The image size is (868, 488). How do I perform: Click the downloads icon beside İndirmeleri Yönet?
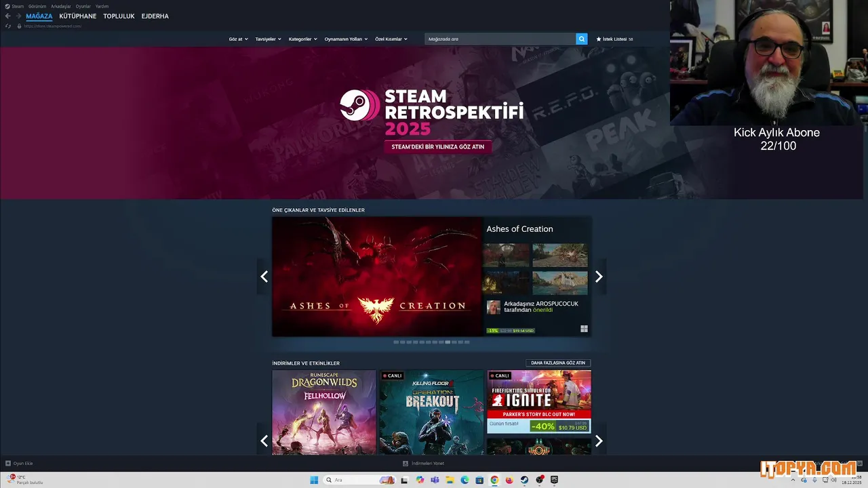coord(406,464)
